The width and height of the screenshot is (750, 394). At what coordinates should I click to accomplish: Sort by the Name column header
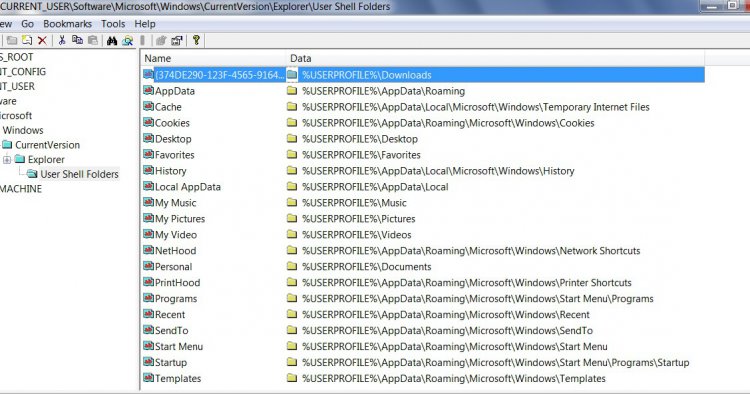tap(214, 58)
